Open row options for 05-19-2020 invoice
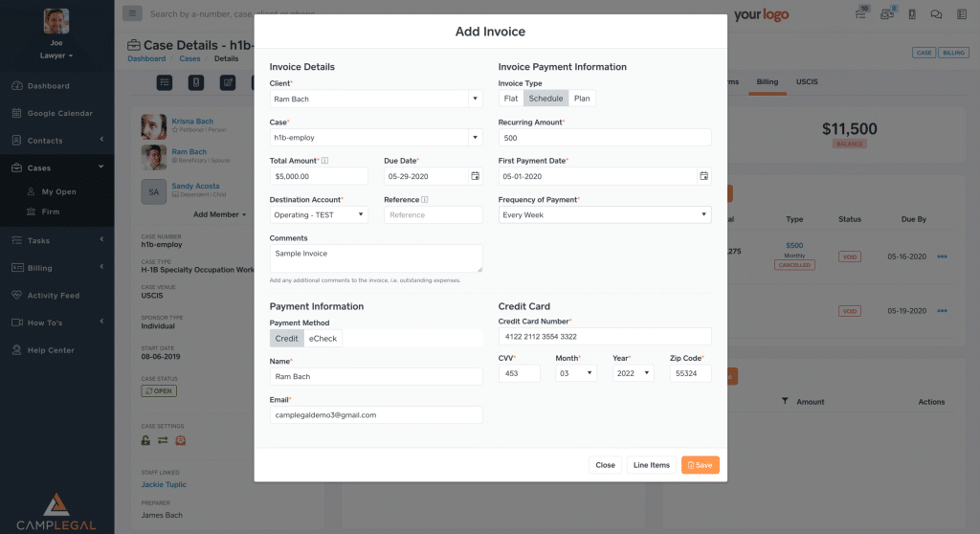The width and height of the screenshot is (980, 534). pyautogui.click(x=942, y=311)
